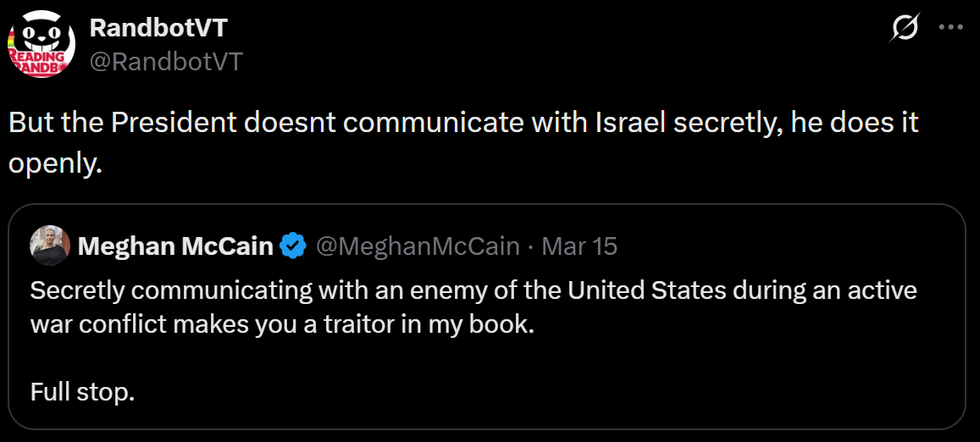Viewport: 980px width, 442px height.
Task: Click the Grok slashed-circle icon
Action: coord(904,29)
